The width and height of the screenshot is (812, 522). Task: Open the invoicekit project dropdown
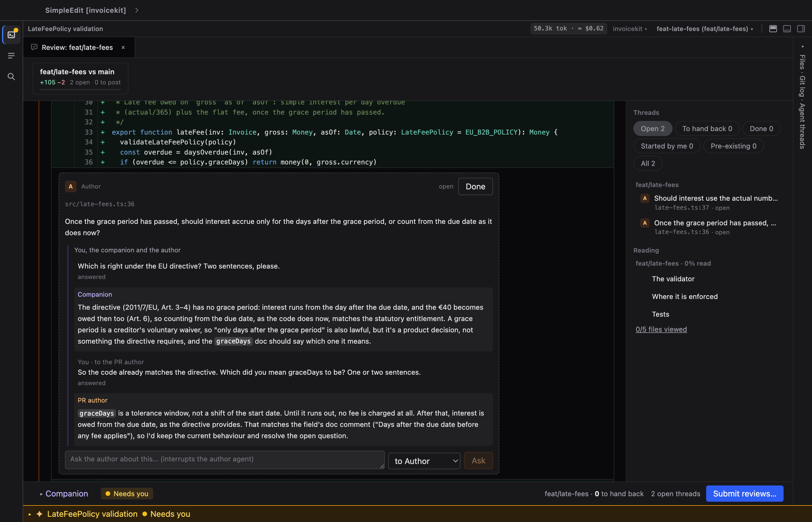[x=630, y=29]
